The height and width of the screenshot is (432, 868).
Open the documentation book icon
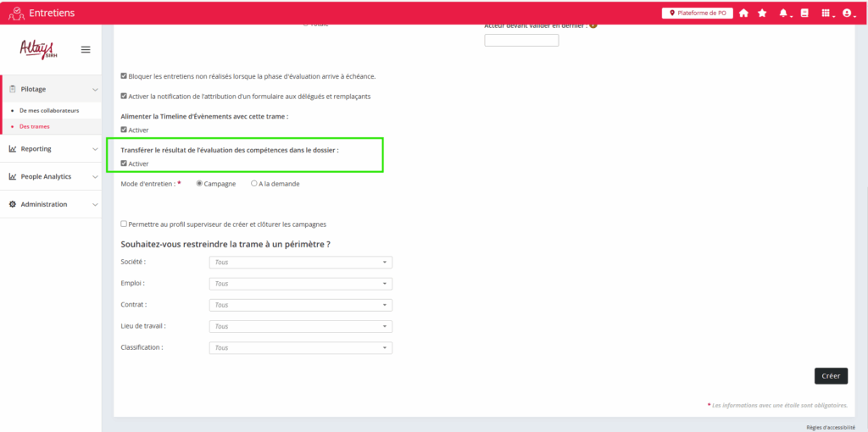(x=804, y=14)
